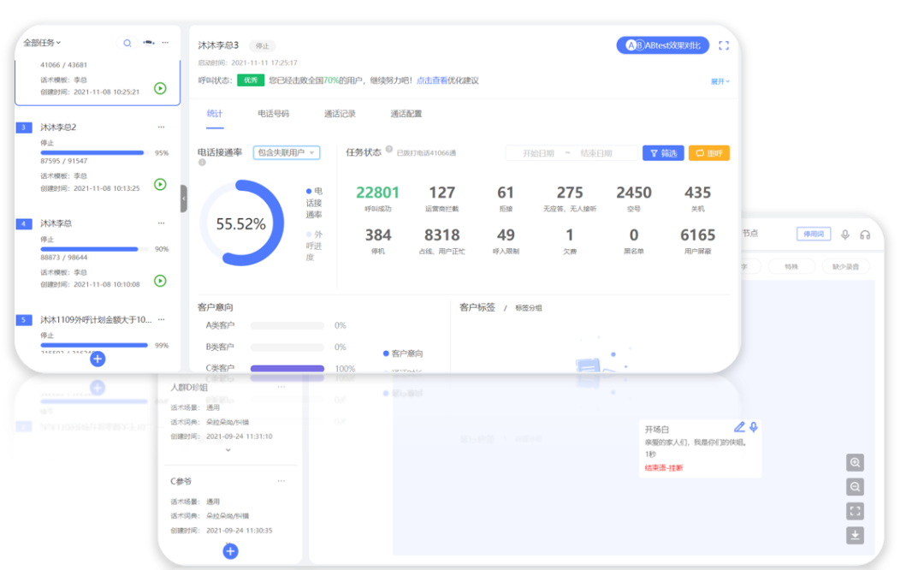Open more menu for 人群D珍姐
Viewport: 924px width, 570px height.
281,387
